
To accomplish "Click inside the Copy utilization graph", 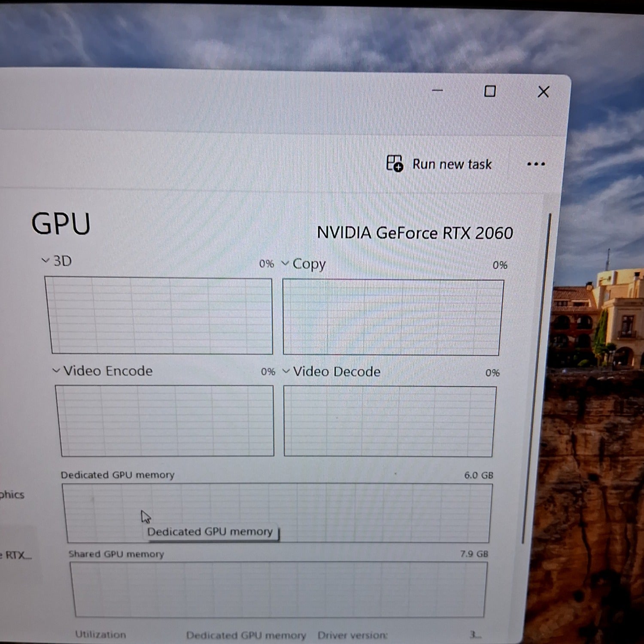I will coord(392,317).
